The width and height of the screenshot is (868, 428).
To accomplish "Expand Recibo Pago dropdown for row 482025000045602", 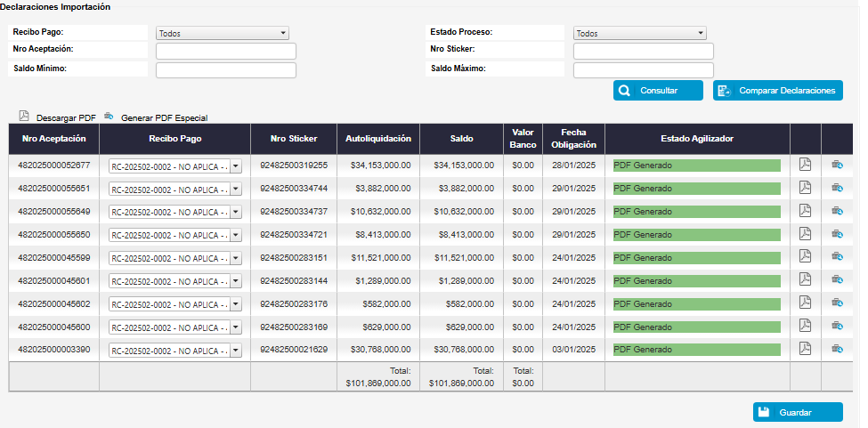I will coord(174,304).
